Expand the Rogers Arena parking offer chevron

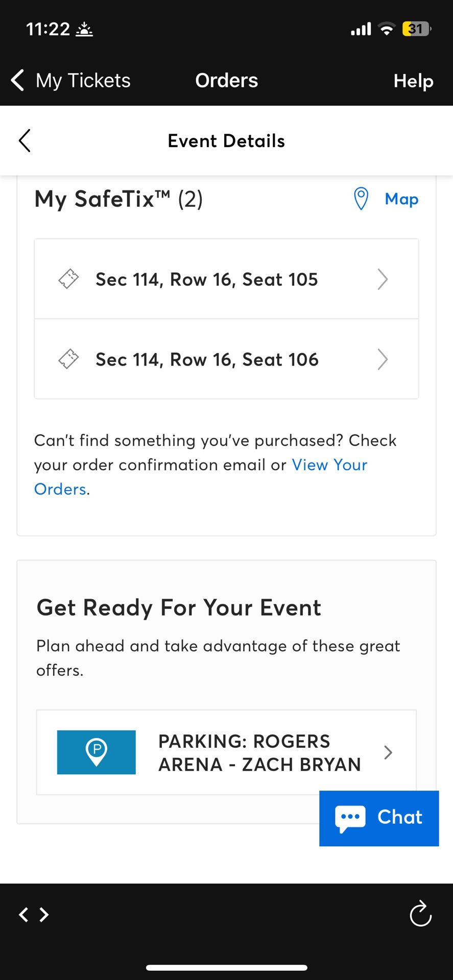[388, 752]
